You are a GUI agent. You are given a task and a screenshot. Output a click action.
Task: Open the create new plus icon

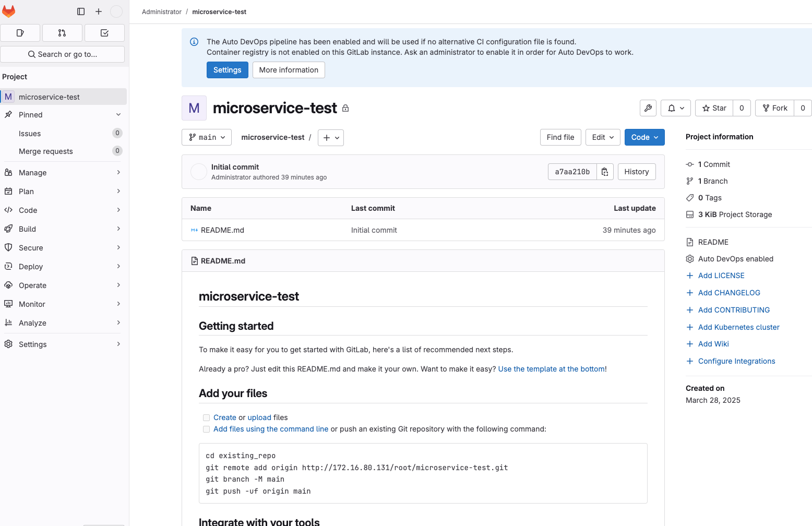point(99,11)
